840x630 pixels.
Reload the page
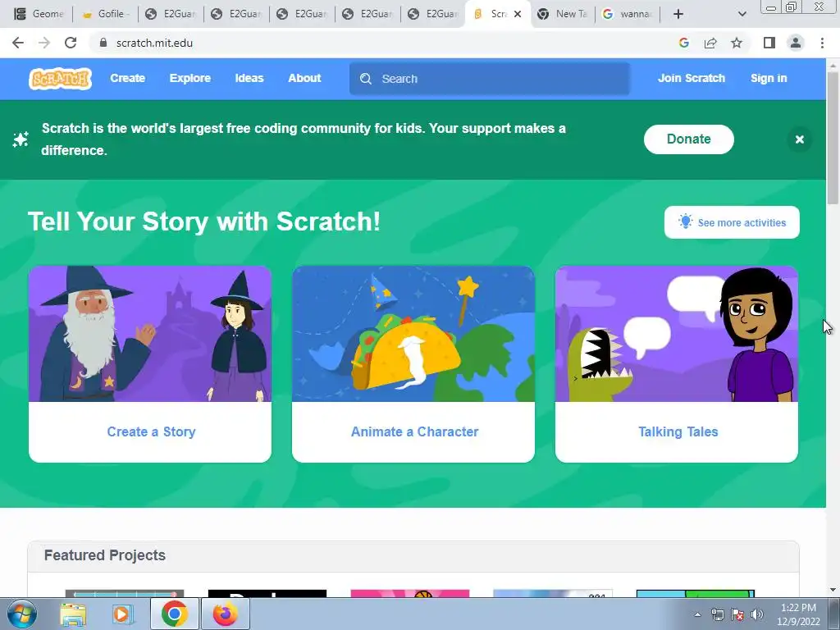tap(71, 43)
